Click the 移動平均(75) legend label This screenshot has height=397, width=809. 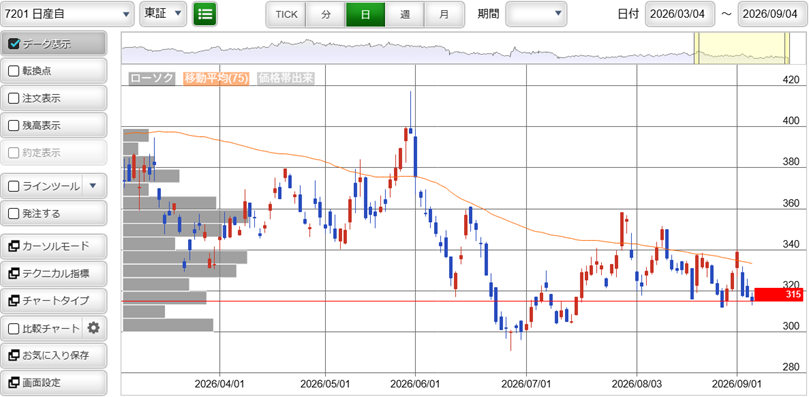(216, 78)
